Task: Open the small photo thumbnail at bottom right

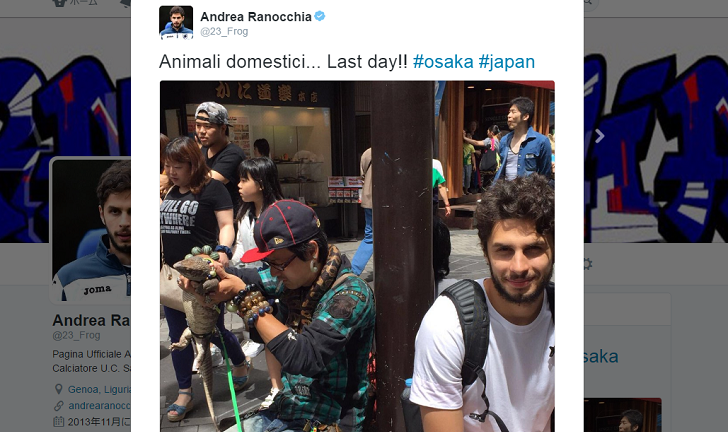Action: click(623, 415)
